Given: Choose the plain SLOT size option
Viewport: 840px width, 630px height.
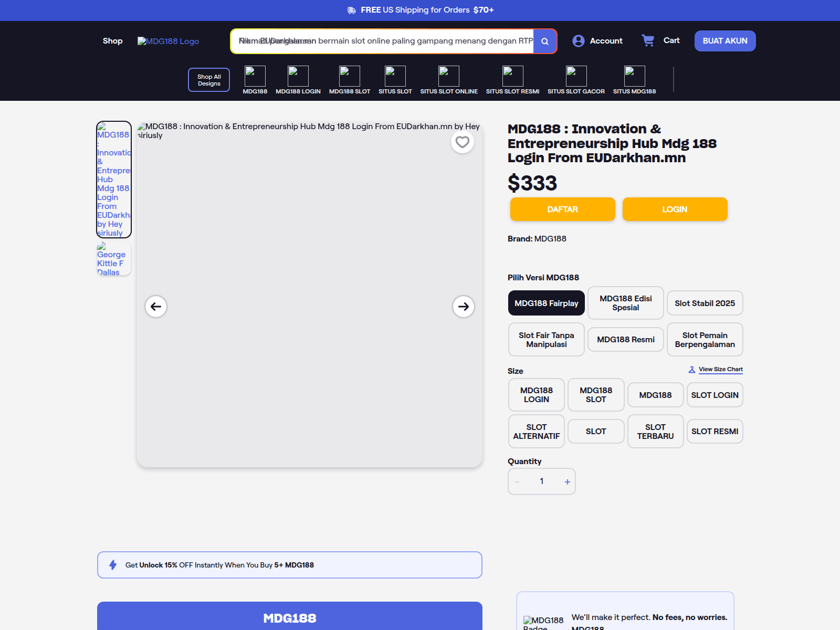Looking at the screenshot, I should coord(596,432).
